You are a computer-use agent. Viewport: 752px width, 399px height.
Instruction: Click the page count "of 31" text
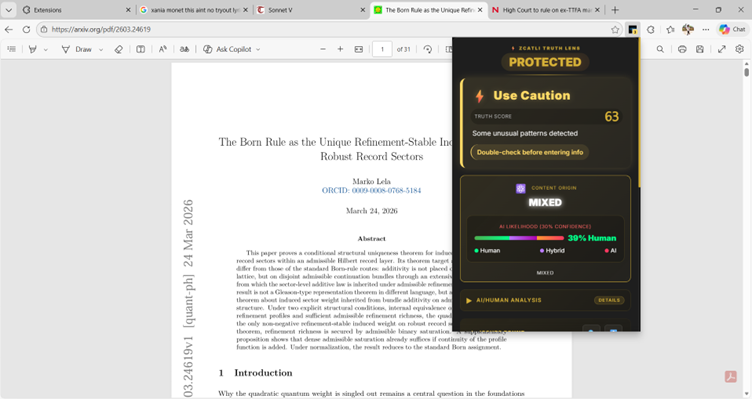click(403, 49)
